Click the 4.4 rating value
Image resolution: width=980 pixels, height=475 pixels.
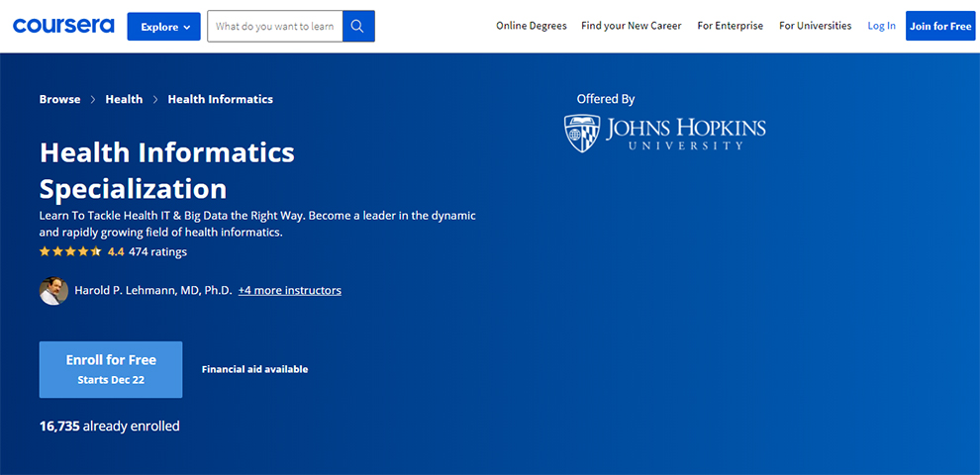point(116,252)
